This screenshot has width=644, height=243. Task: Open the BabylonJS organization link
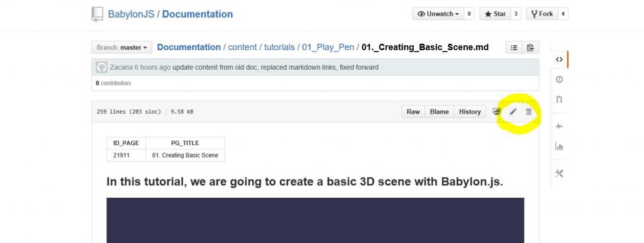coord(131,14)
